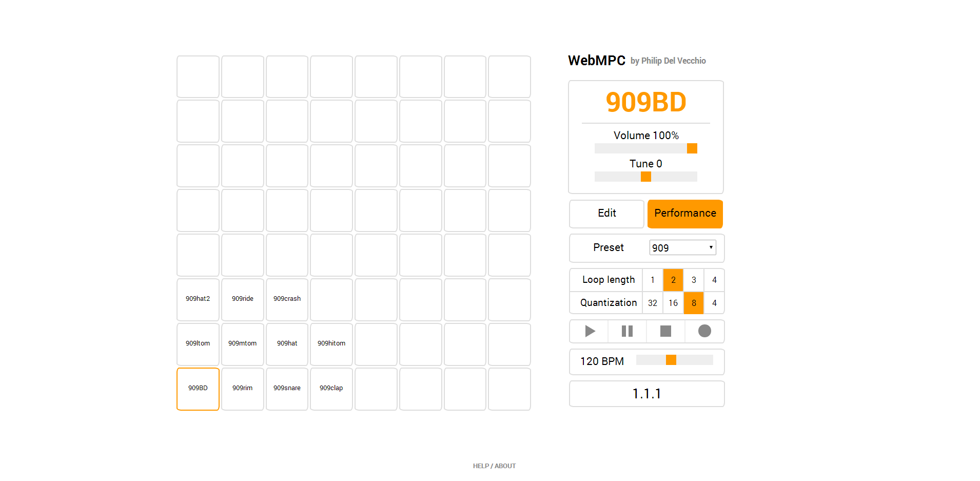
Task: Click the Volume 100% label
Action: (x=646, y=136)
